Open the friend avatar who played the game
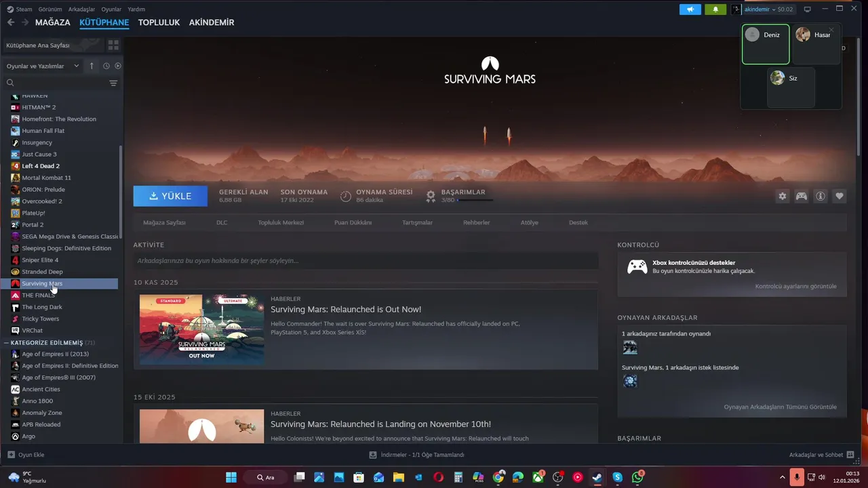Screen dimensions: 868x488 (x=630, y=348)
